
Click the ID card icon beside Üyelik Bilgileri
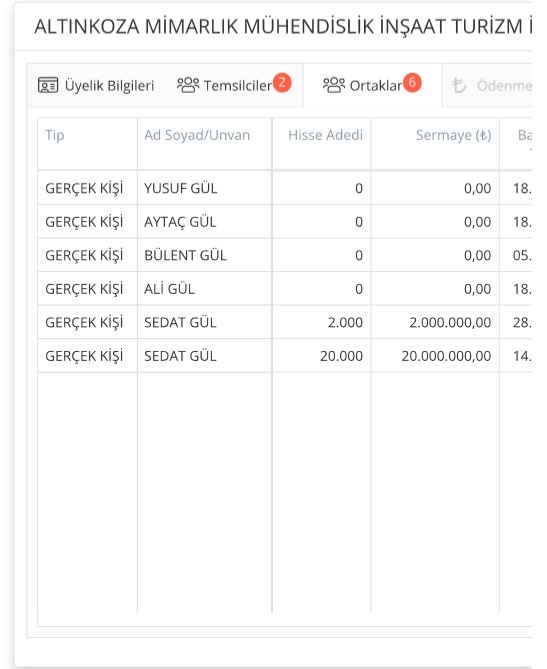[x=48, y=85]
